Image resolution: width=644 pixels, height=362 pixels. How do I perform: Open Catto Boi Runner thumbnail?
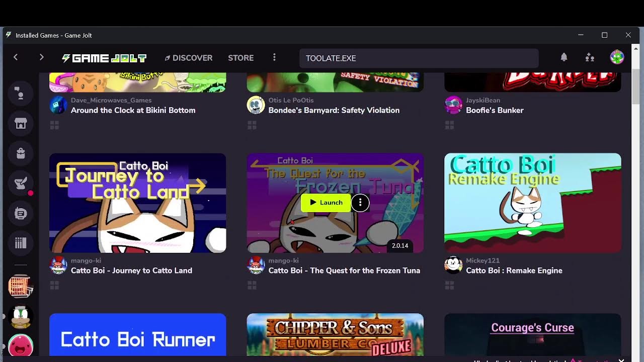138,335
